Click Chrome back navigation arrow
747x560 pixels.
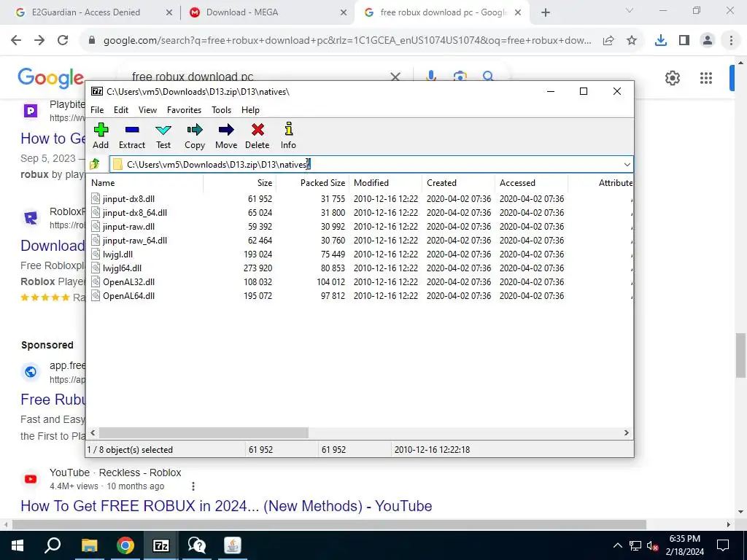point(16,41)
